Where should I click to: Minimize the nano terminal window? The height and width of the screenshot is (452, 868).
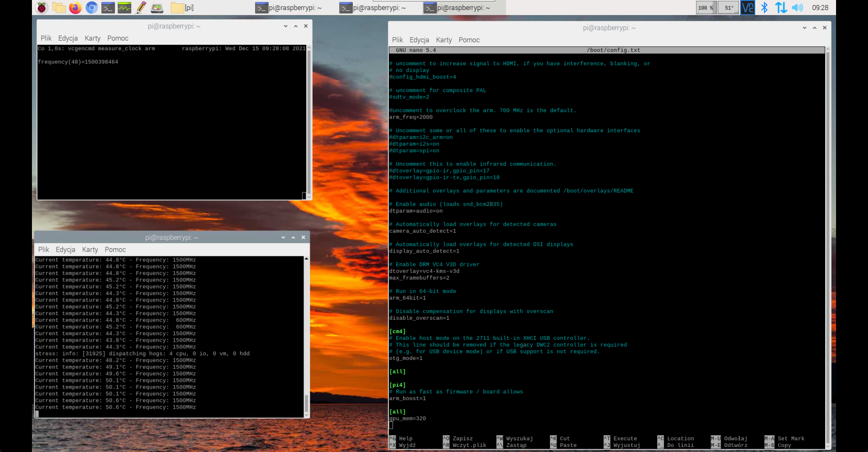pyautogui.click(x=805, y=28)
